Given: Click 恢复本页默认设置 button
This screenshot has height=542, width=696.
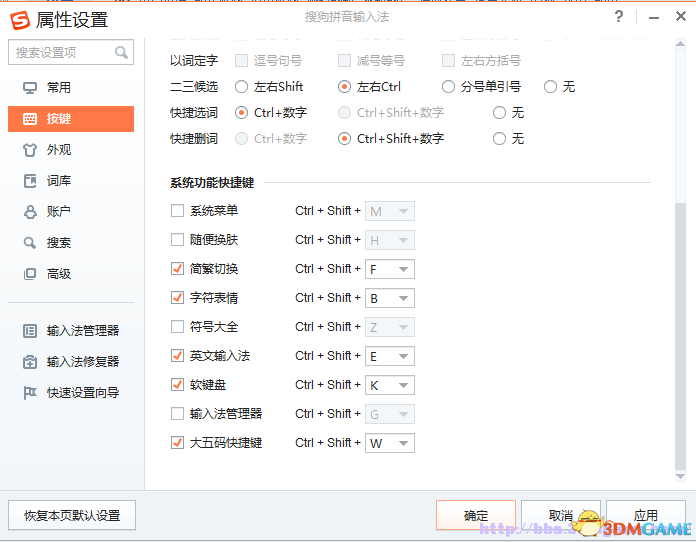Looking at the screenshot, I should coord(72,515).
